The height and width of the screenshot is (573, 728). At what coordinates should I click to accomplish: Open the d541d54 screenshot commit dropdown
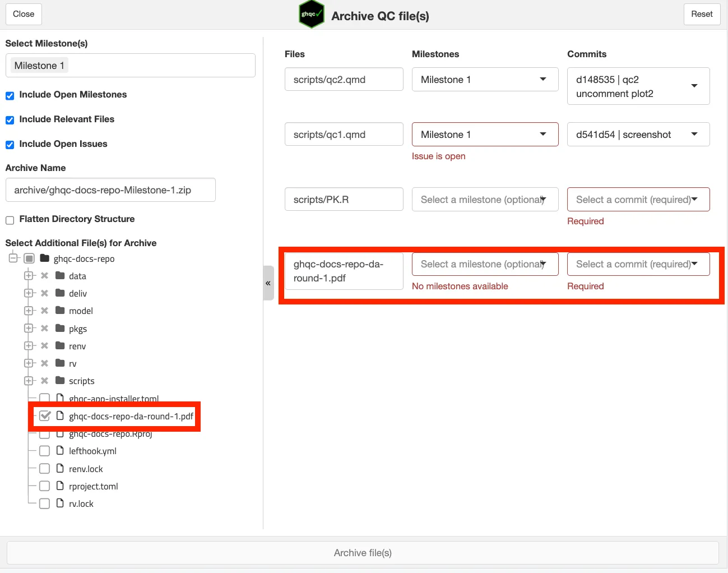[638, 135]
